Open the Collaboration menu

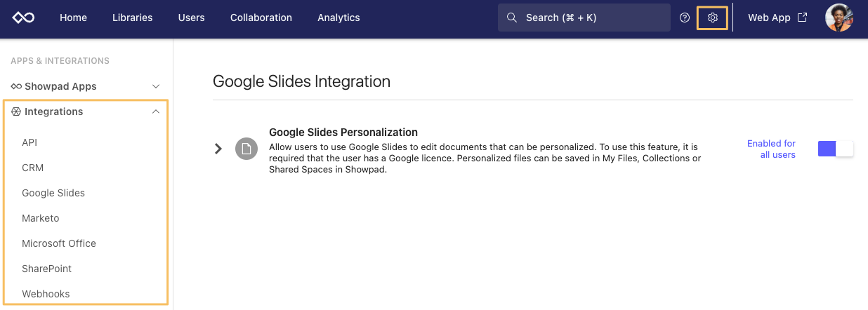click(x=261, y=18)
